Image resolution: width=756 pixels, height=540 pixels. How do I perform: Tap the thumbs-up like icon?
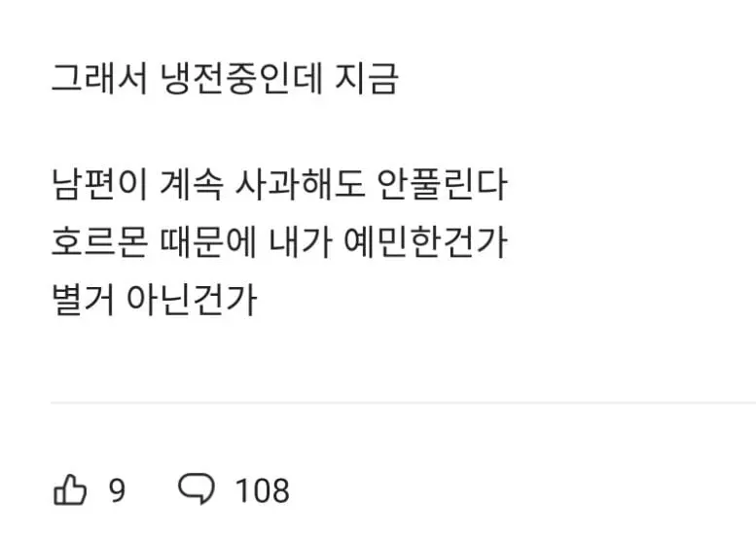(x=69, y=489)
